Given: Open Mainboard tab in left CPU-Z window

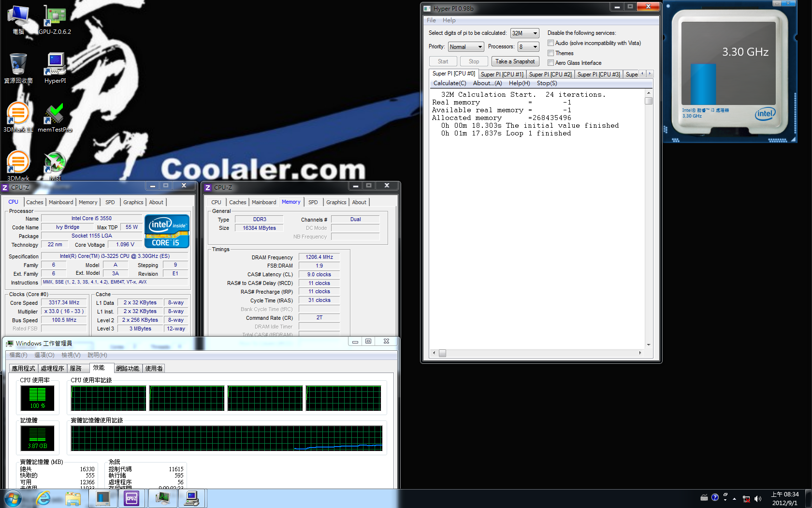Looking at the screenshot, I should pos(61,202).
